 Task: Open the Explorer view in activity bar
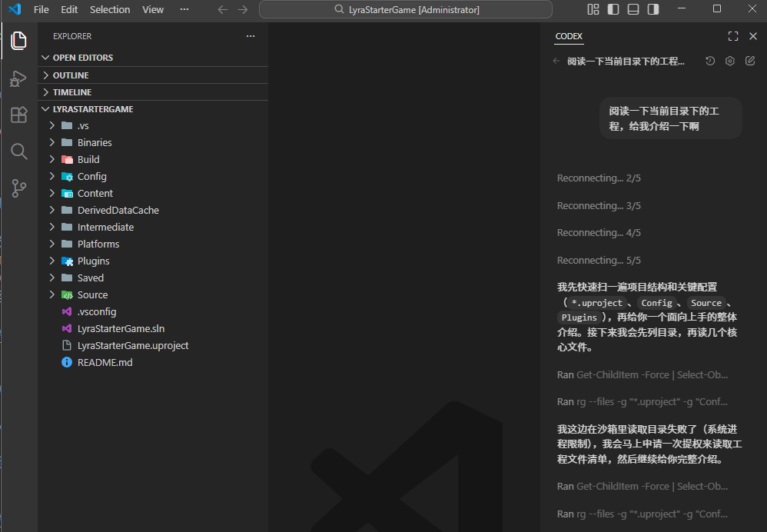pyautogui.click(x=18, y=41)
